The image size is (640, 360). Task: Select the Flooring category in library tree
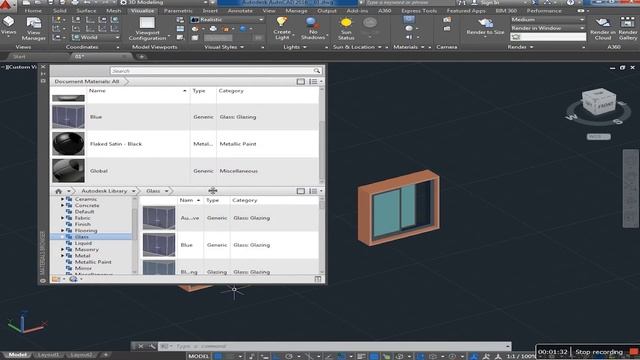click(86, 231)
